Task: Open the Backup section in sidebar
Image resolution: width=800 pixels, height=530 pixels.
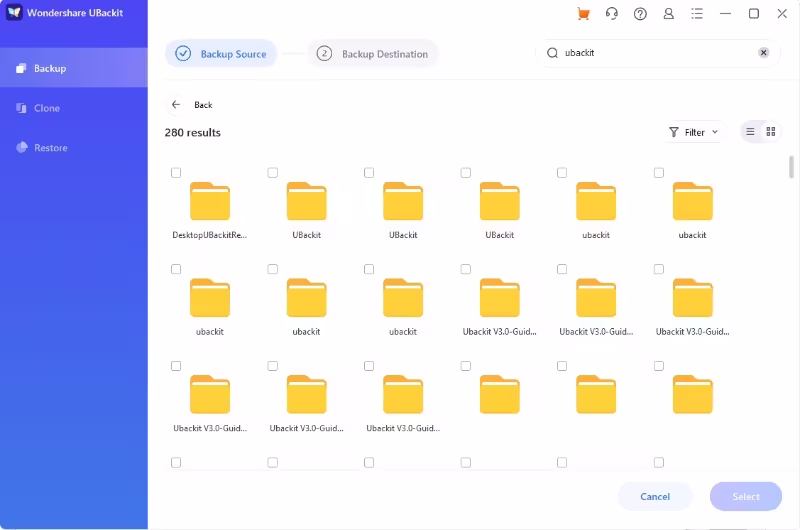Action: point(74,68)
